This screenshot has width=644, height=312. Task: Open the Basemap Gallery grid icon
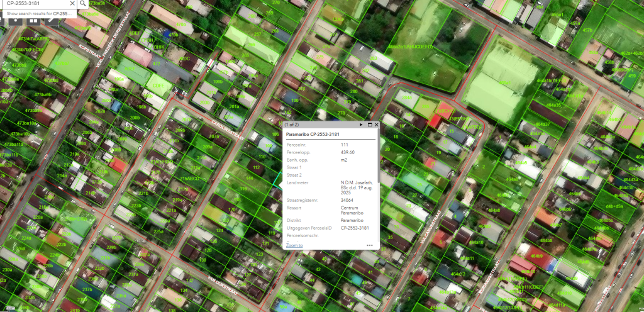pyautogui.click(x=33, y=19)
